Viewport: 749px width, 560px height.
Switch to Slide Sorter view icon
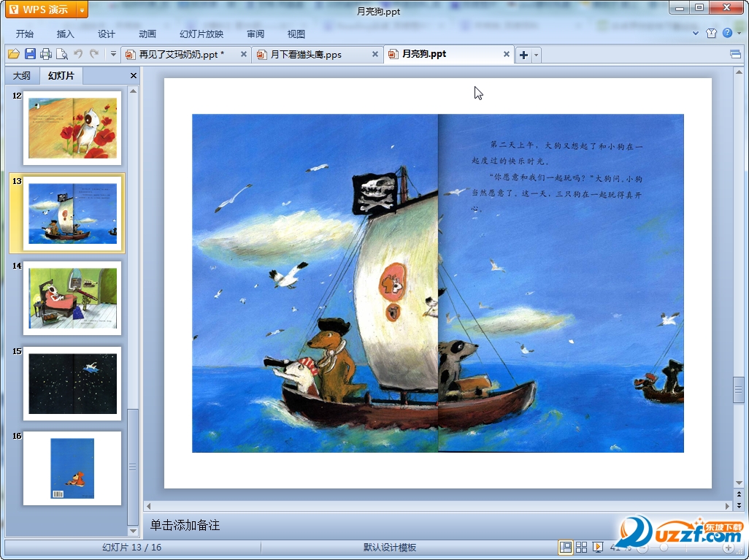coord(581,547)
